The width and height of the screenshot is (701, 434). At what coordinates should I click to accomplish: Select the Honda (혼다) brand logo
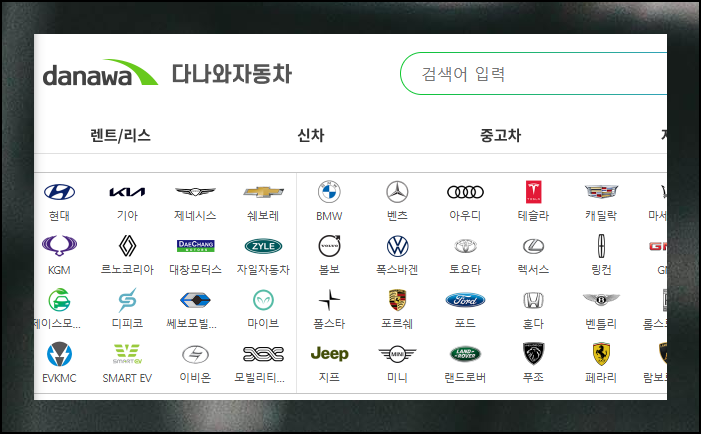pos(533,300)
